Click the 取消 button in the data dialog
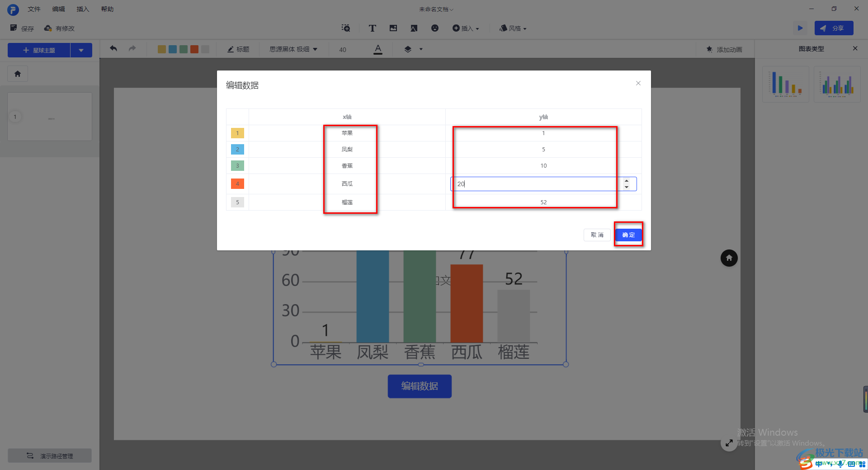868x470 pixels. point(597,235)
